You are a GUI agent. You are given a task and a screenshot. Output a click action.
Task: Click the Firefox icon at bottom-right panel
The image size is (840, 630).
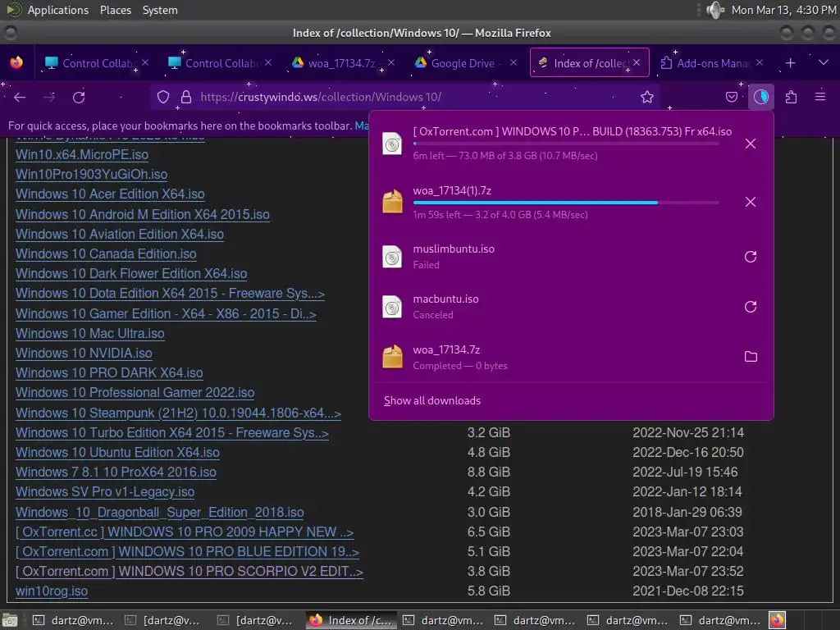[x=777, y=620]
